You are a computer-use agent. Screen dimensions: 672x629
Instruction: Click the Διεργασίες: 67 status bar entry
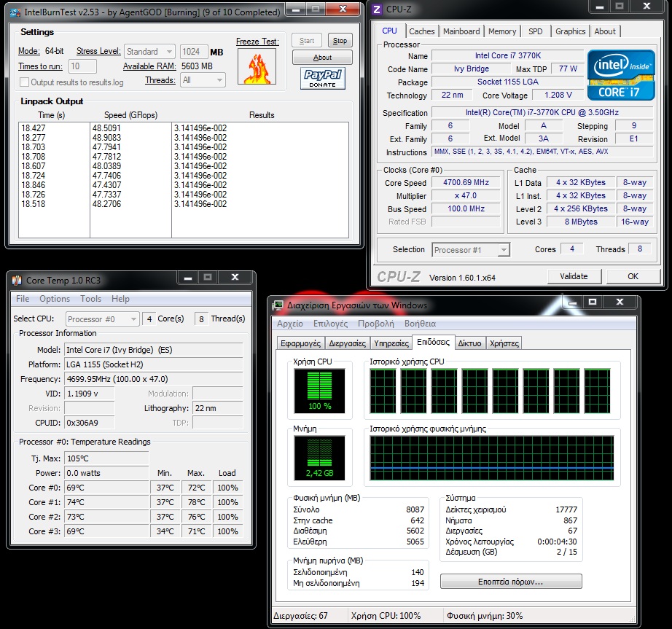pyautogui.click(x=300, y=616)
